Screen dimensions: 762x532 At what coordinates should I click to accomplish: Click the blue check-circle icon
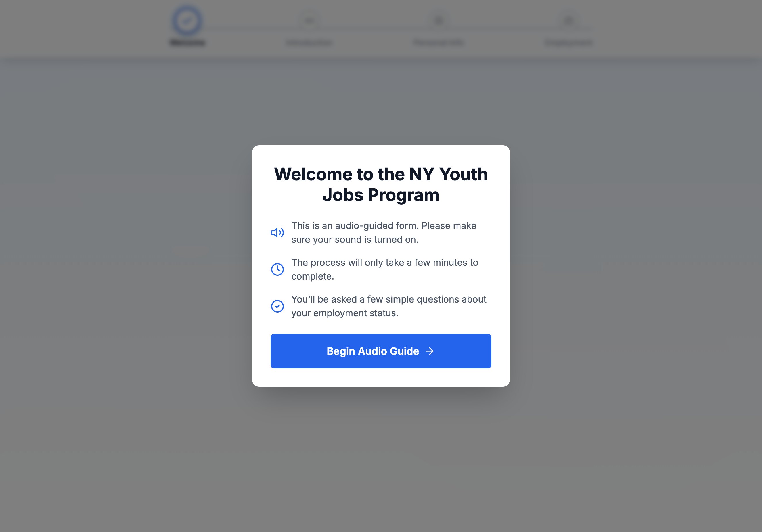(277, 306)
